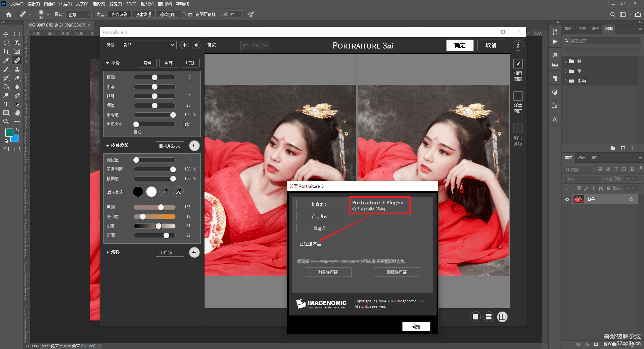Screen dimensions: 644x349
Task: Click the add preset plus icon
Action: coord(184,45)
